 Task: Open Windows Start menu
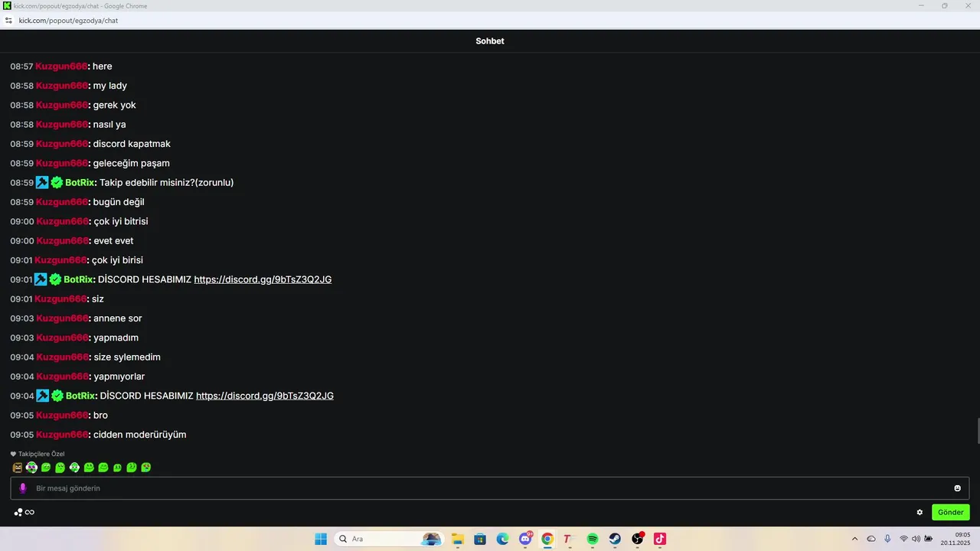tap(321, 539)
